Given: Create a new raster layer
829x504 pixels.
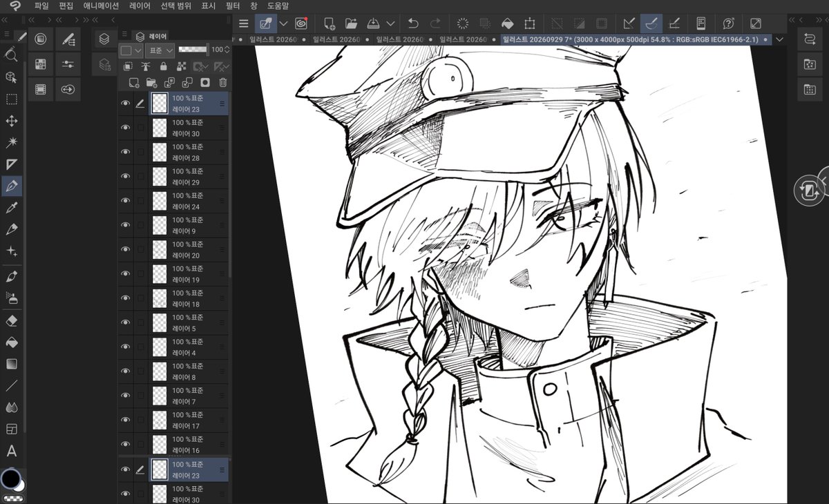Looking at the screenshot, I should click(x=134, y=83).
